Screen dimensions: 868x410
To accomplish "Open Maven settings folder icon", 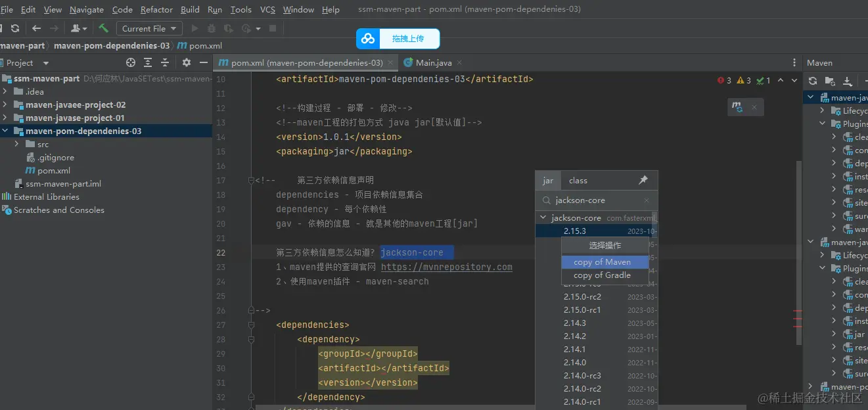I will point(829,80).
